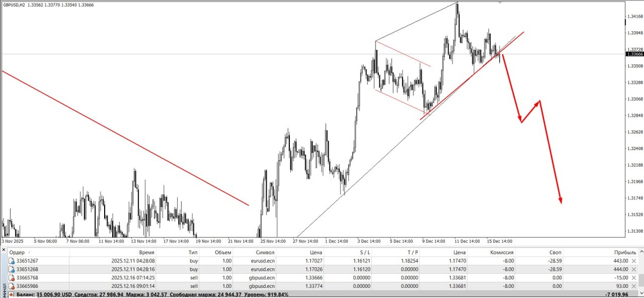Viewport: 644px width, 298px height.
Task: Click eurusd.ecn symbol in order 33651267 row
Action: click(264, 260)
